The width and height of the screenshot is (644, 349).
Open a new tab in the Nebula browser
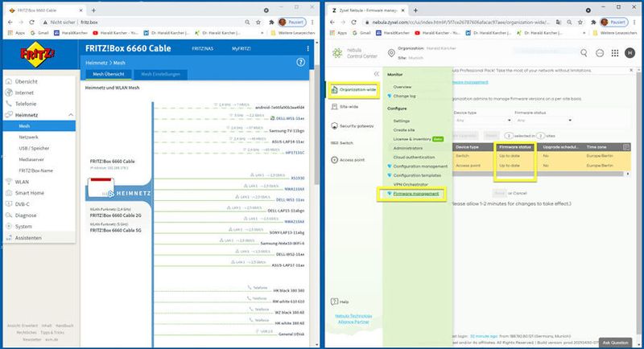pos(415,10)
